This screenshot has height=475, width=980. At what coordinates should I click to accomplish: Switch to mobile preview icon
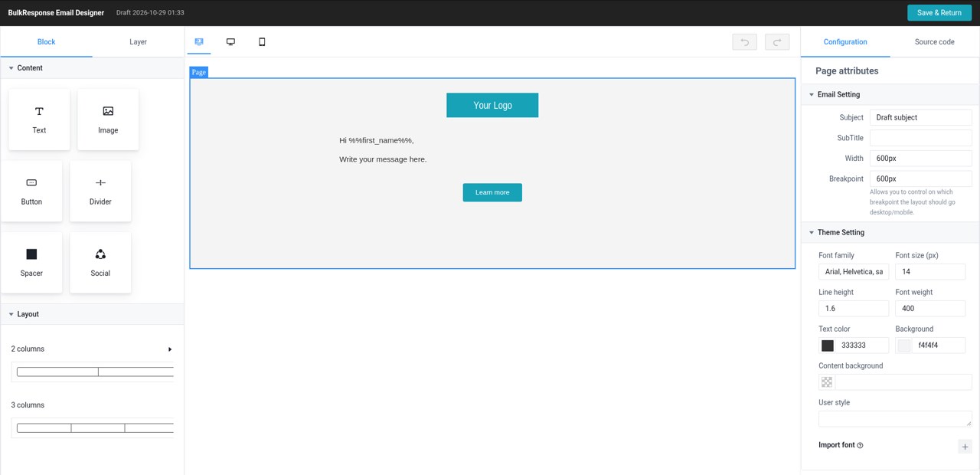click(262, 42)
